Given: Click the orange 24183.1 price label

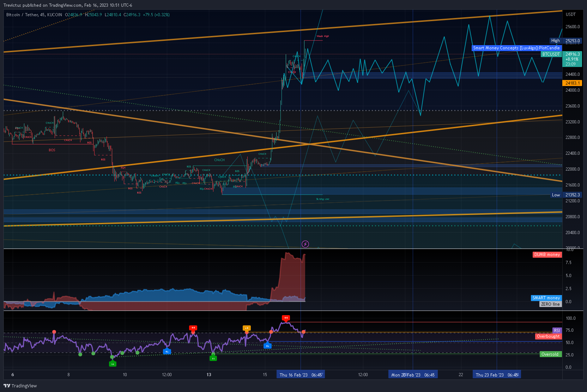Looking at the screenshot, I should 572,83.
